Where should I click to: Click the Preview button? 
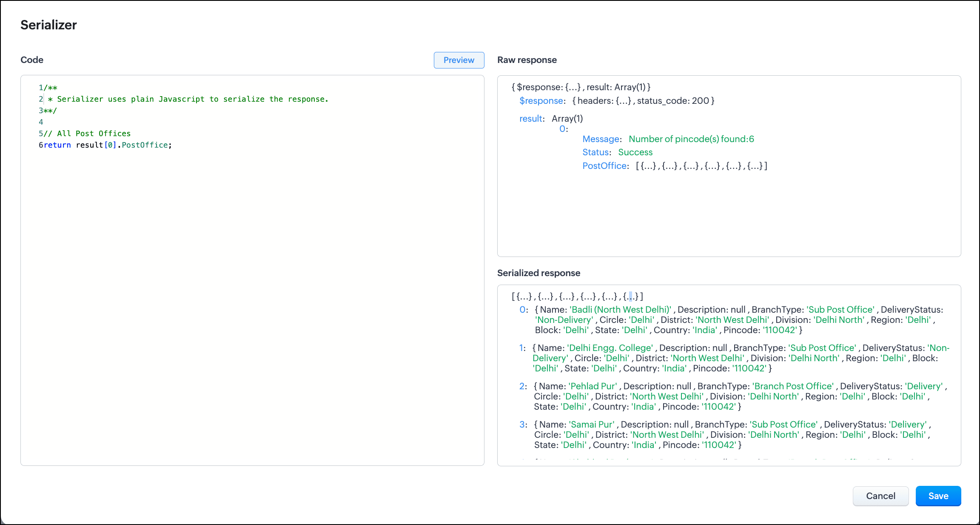459,60
